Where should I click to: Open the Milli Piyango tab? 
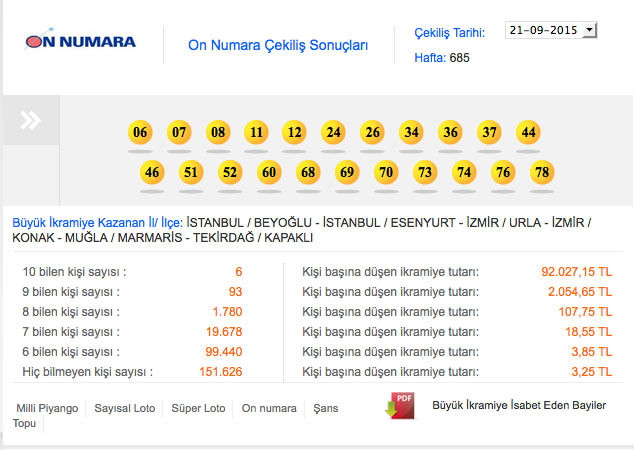click(x=47, y=408)
